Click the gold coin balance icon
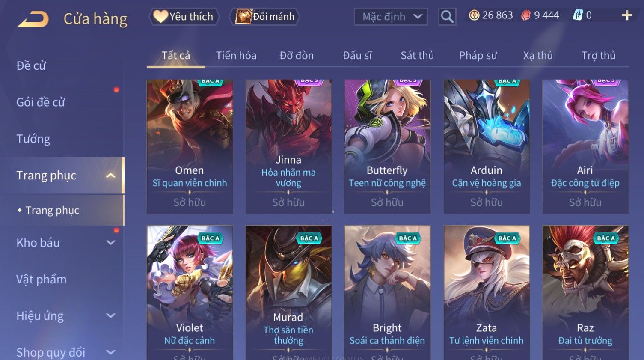Screen dimensions: 644x360 474,15
